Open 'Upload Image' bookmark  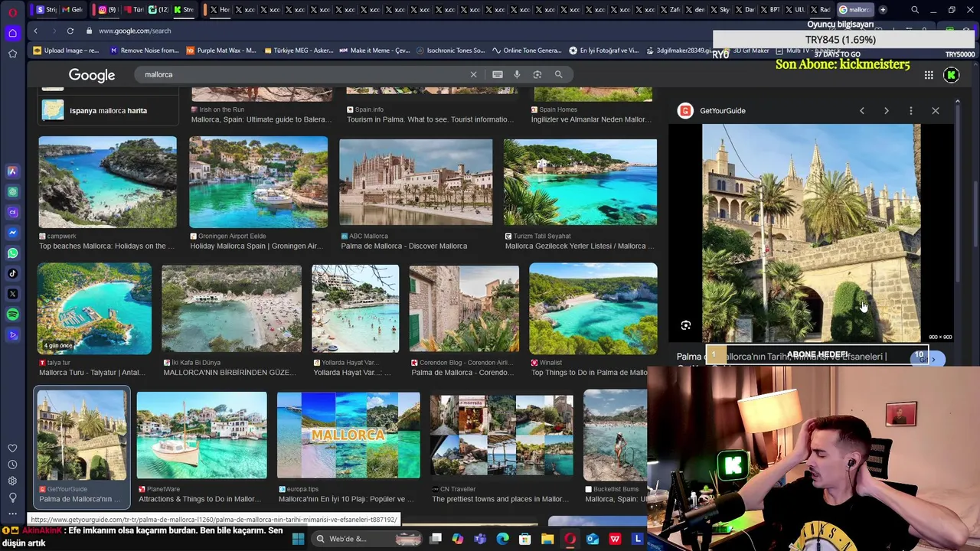pyautogui.click(x=67, y=51)
